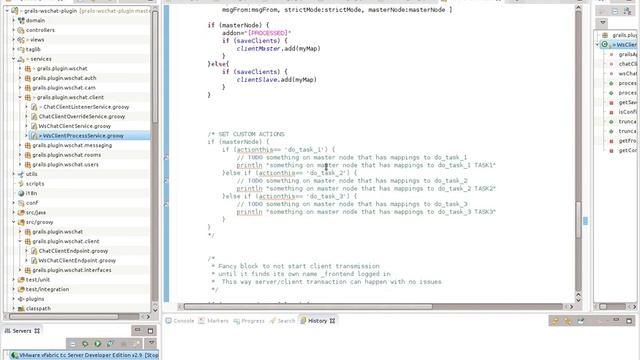Collapse the grails.plugin.wschat.client services package
Screen dimensions: 640x360
[20, 97]
